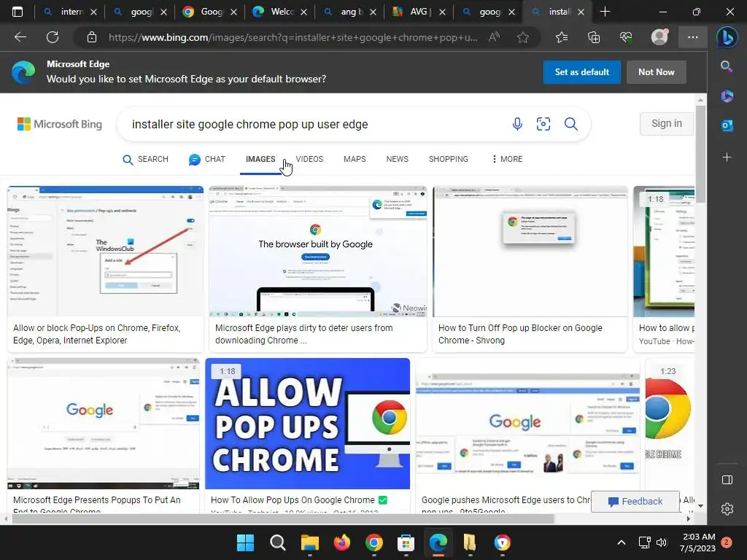Open a new tab with plus button

click(605, 12)
